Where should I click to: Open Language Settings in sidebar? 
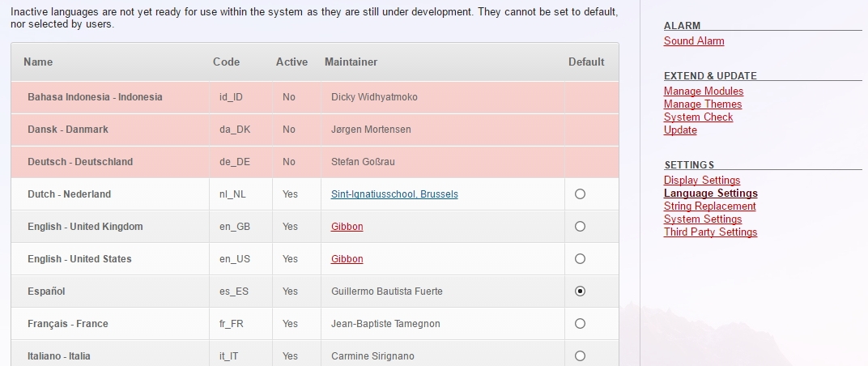coord(710,194)
